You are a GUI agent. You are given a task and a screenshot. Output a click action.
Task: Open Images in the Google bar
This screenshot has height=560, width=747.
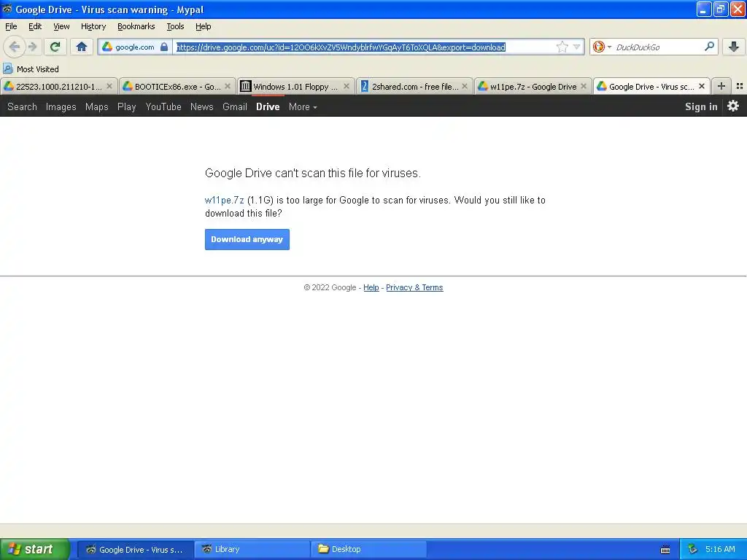(61, 106)
